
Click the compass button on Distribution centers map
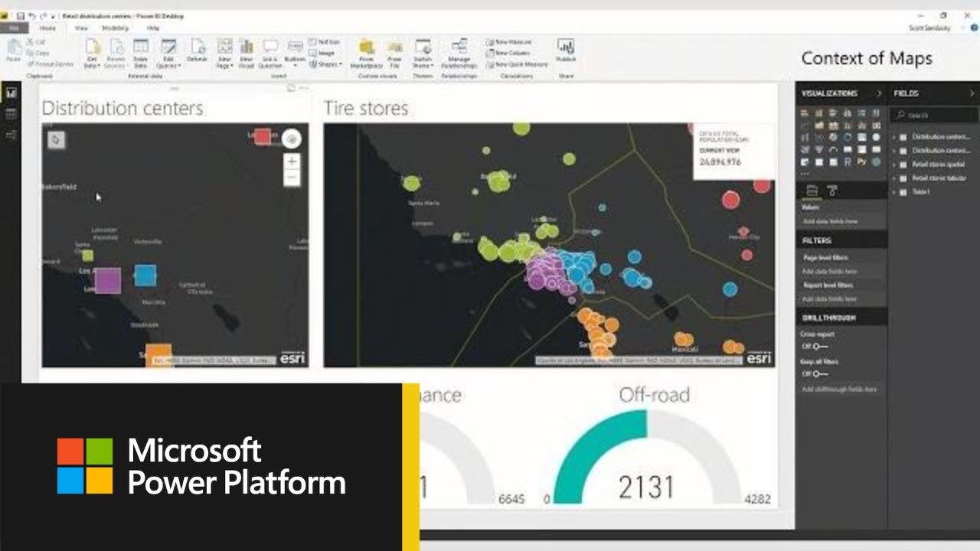291,139
